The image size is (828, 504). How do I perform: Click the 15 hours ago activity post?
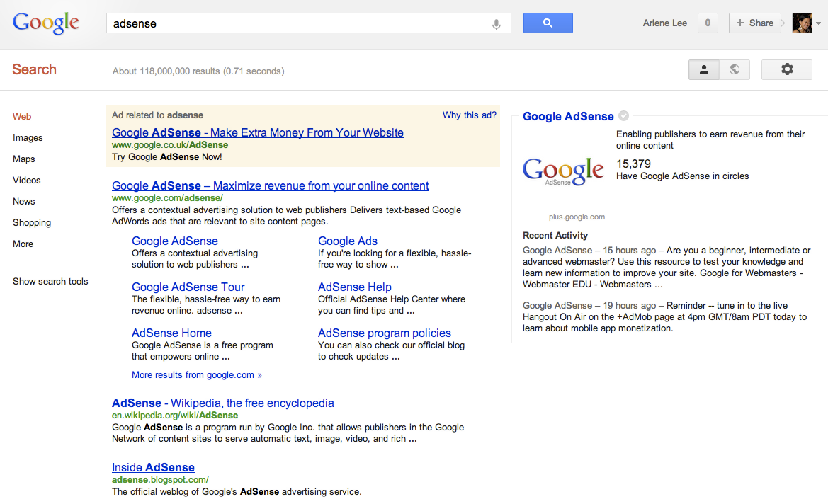tap(667, 267)
